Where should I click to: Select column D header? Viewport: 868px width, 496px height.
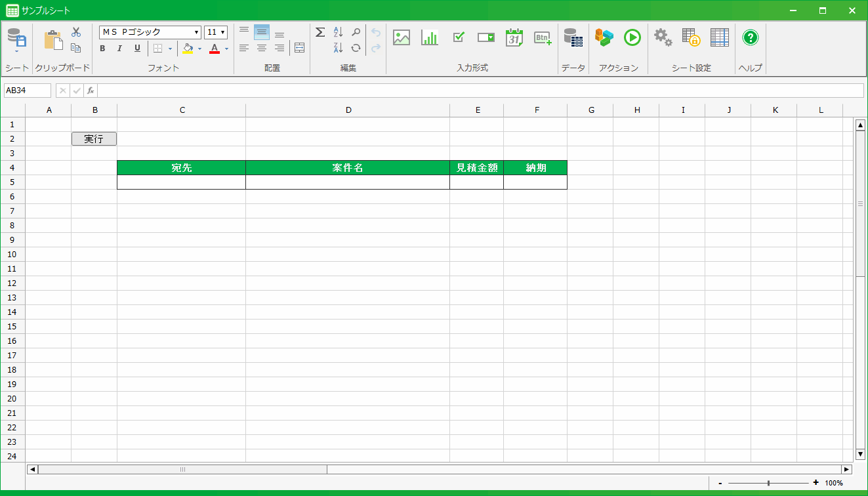[x=348, y=110]
